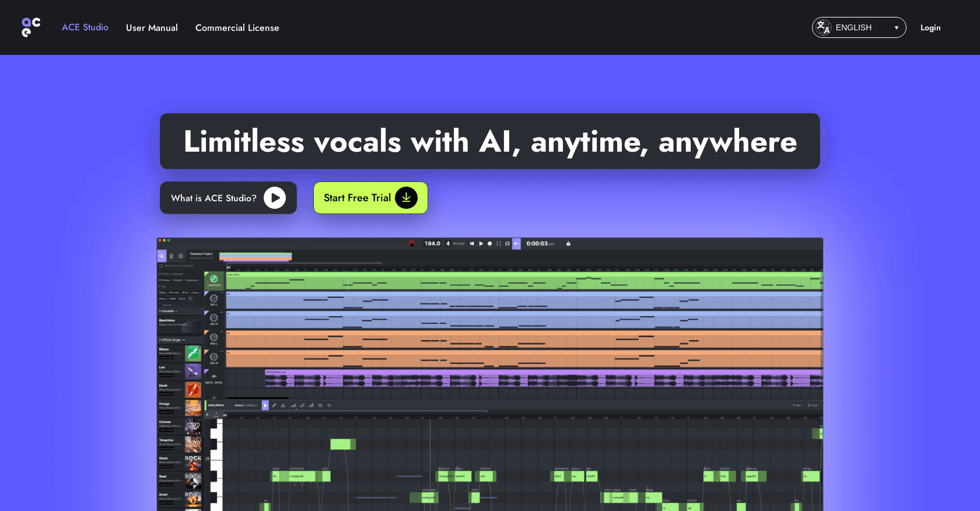This screenshot has width=980, height=511.
Task: Open the singer profile icon tab in app
Action: [171, 256]
